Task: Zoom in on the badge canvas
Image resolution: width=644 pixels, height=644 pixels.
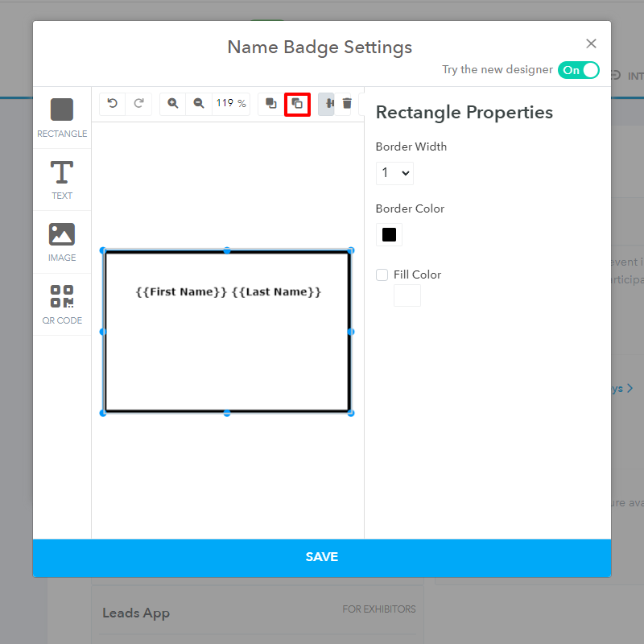Action: [173, 103]
